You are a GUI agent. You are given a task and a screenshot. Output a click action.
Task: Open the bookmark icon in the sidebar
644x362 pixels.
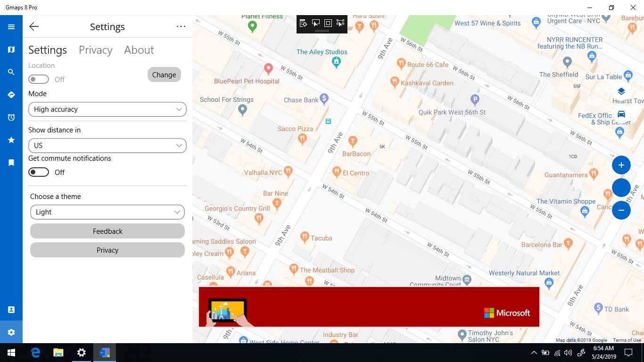[11, 163]
